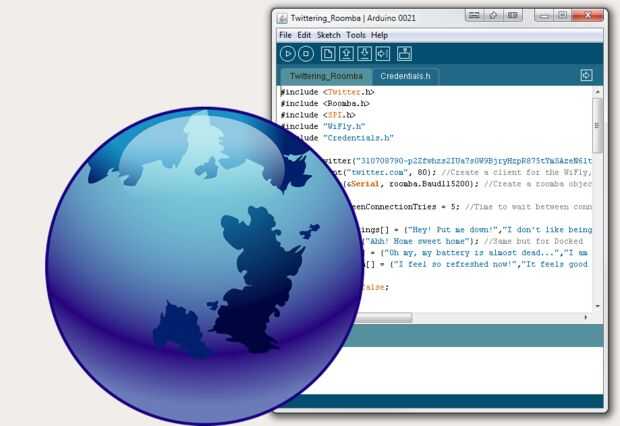
Task: Minimize the Arduino window
Action: pos(544,16)
